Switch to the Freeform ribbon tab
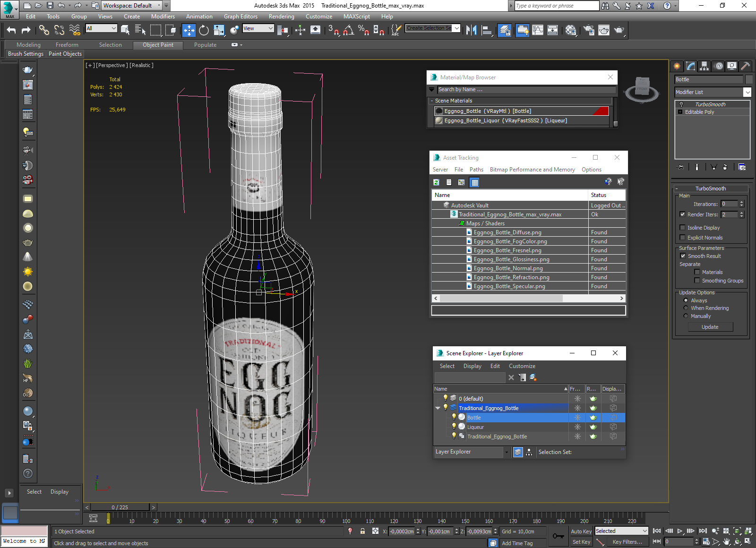This screenshot has height=548, width=756. coord(67,45)
